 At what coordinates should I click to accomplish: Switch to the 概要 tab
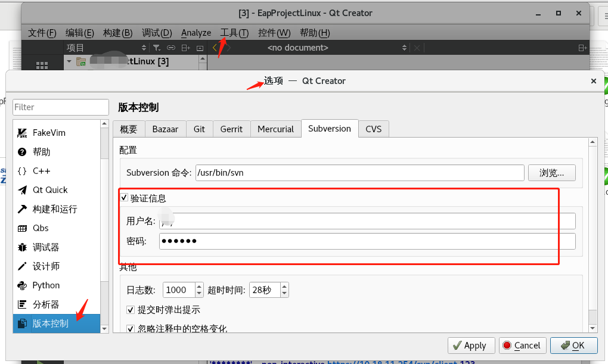click(x=129, y=129)
